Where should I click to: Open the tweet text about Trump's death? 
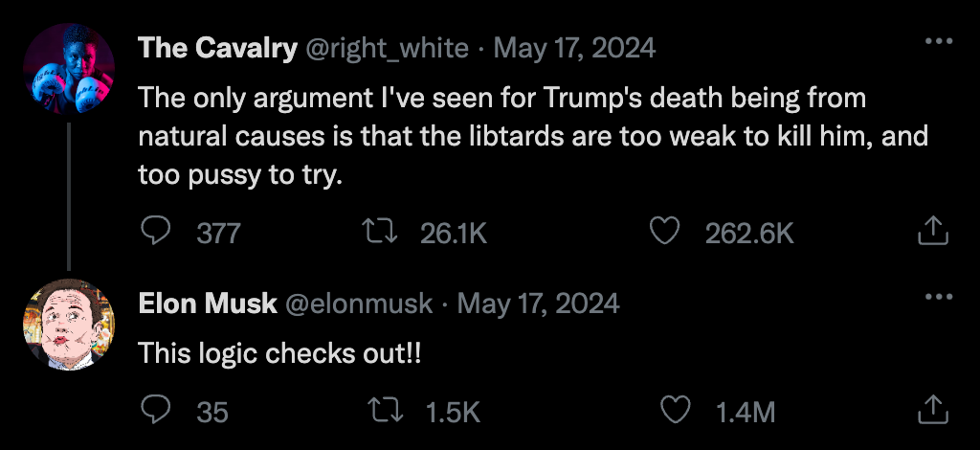533,136
